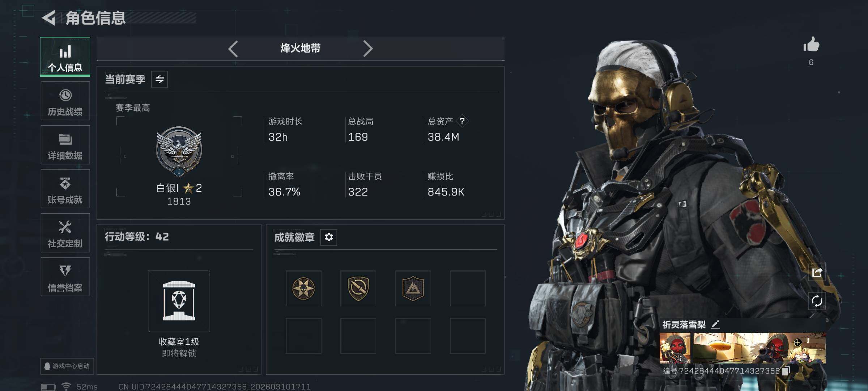868x391 pixels.
Task: Select the star skull achievement badge
Action: coord(303,289)
